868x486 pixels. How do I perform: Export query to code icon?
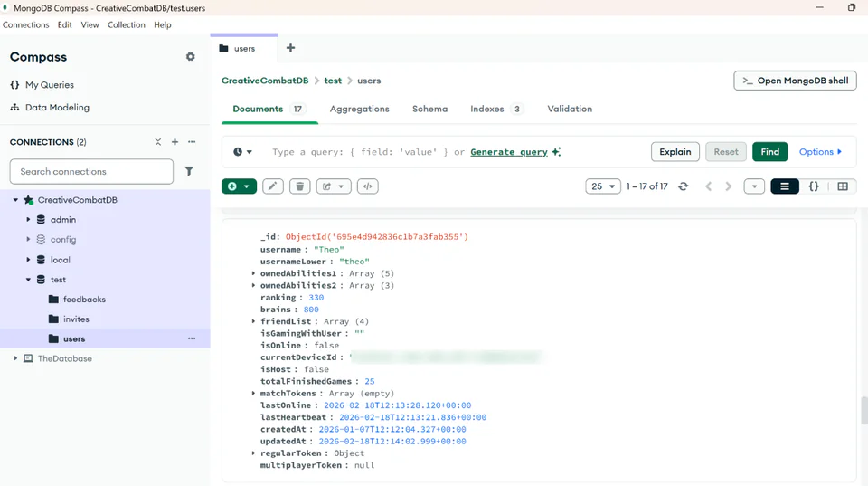(x=368, y=186)
